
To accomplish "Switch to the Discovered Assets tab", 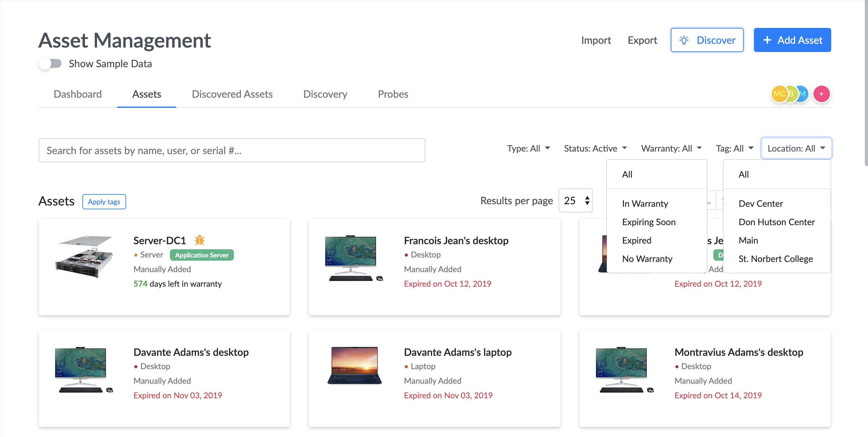I will pyautogui.click(x=232, y=94).
